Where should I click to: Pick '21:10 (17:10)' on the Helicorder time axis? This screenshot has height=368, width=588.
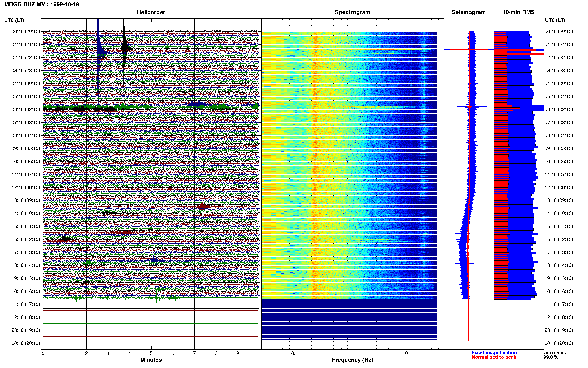pos(26,304)
